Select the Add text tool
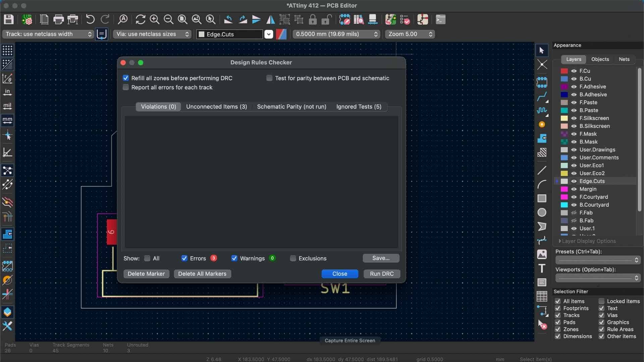 542,268
